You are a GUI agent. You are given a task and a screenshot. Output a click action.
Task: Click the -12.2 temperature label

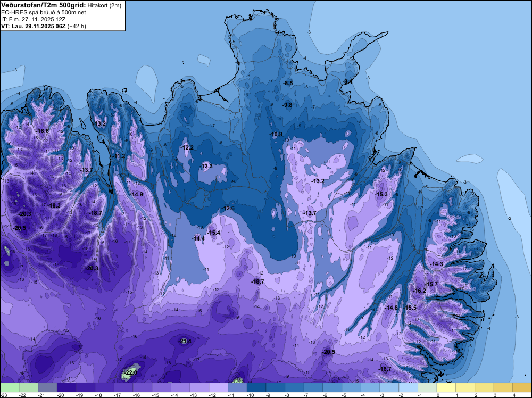point(187,147)
